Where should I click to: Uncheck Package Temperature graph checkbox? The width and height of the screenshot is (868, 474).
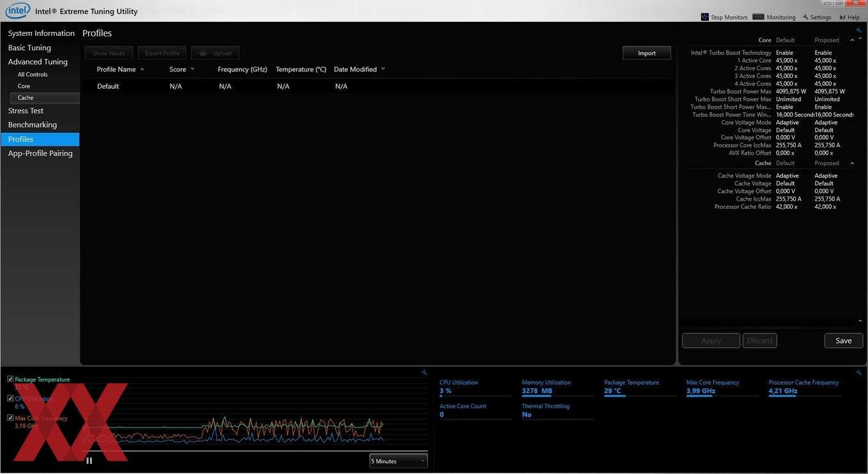coord(10,379)
